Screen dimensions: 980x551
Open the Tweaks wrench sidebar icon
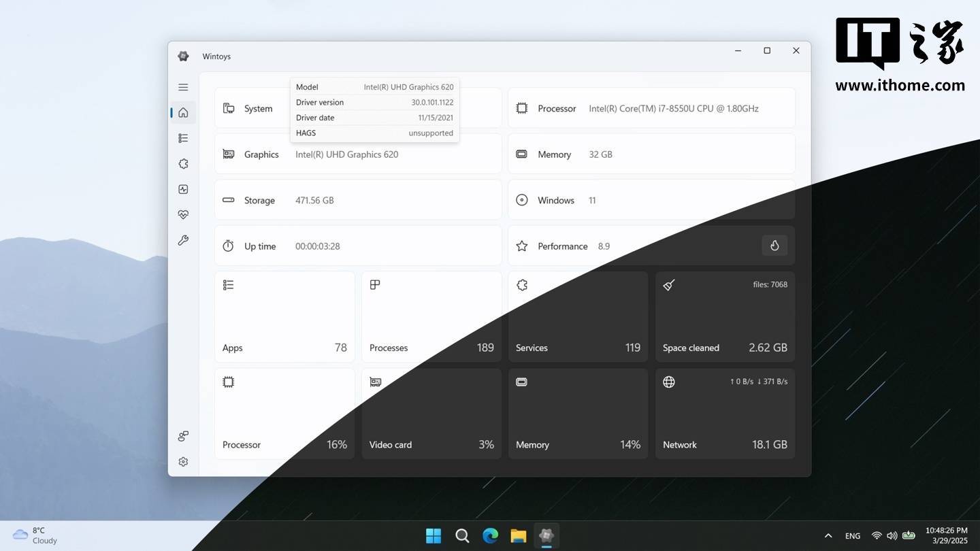point(183,241)
